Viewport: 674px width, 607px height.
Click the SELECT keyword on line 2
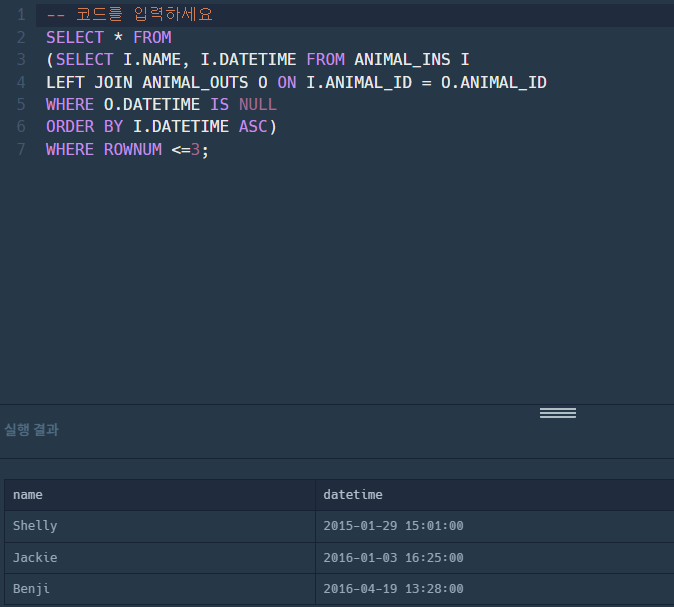(x=75, y=37)
